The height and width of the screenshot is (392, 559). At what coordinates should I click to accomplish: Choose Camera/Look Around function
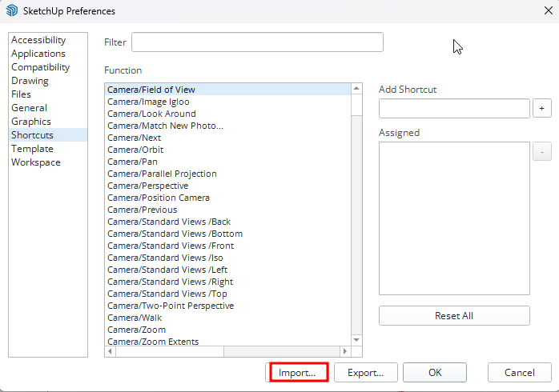228,114
